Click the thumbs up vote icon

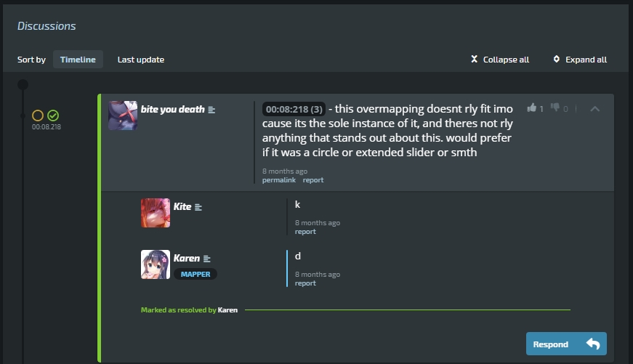coord(532,108)
